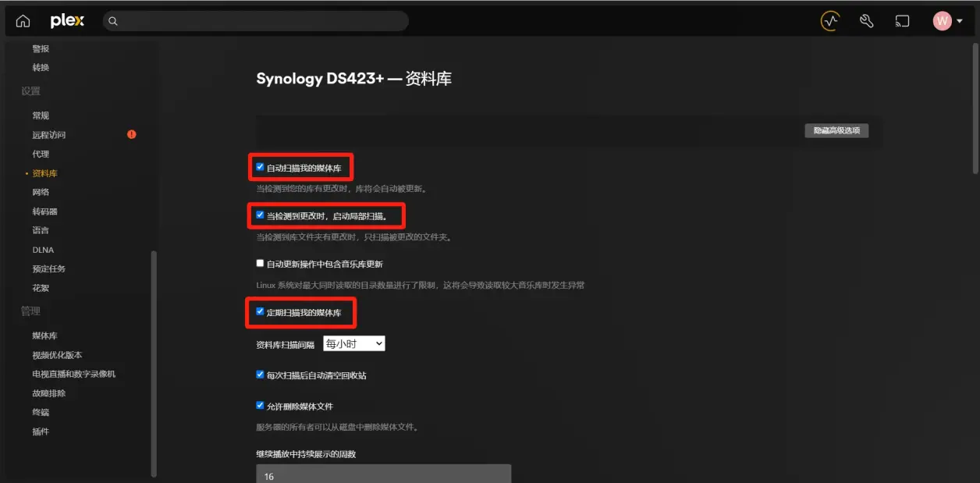Image resolution: width=980 pixels, height=483 pixels.
Task: Open 插件 in sidebar
Action: 41,432
